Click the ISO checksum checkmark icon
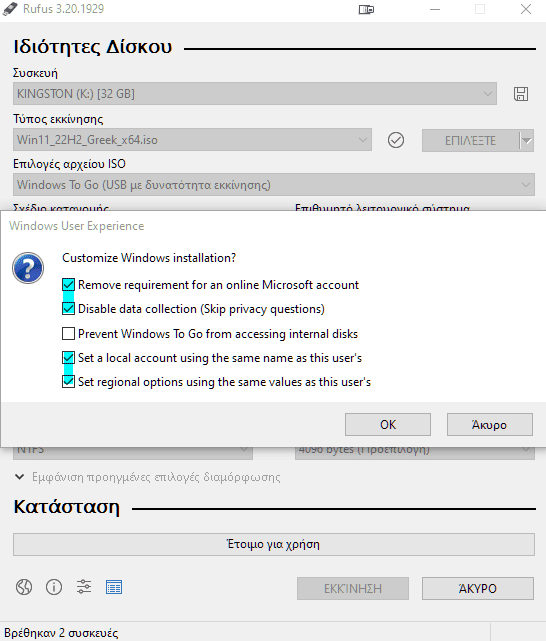546x641 pixels. point(396,140)
